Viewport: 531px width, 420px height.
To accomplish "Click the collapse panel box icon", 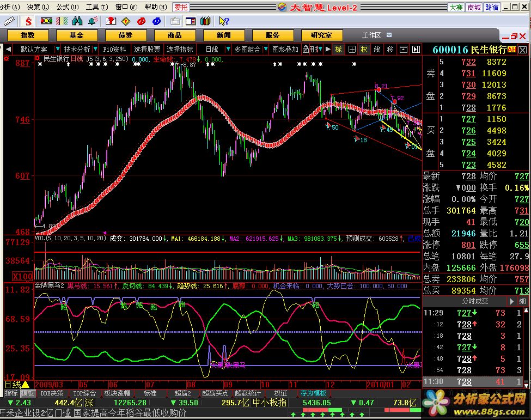I will [x=404, y=50].
